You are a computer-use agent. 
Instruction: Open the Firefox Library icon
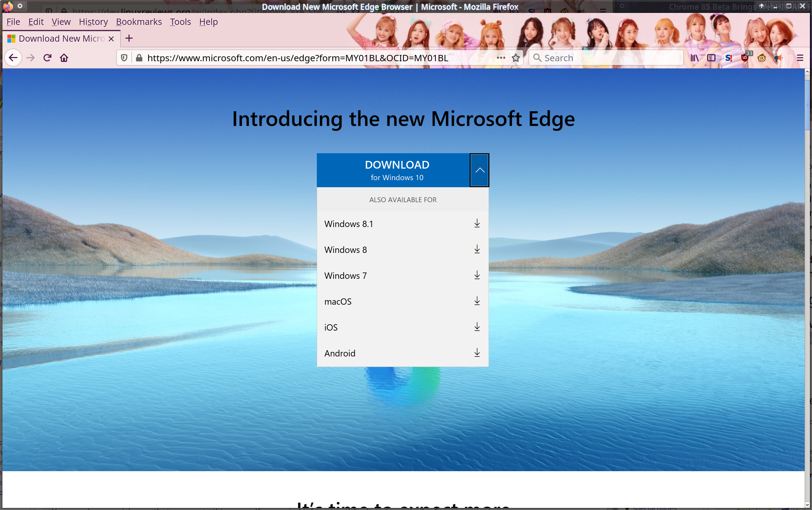(x=694, y=58)
